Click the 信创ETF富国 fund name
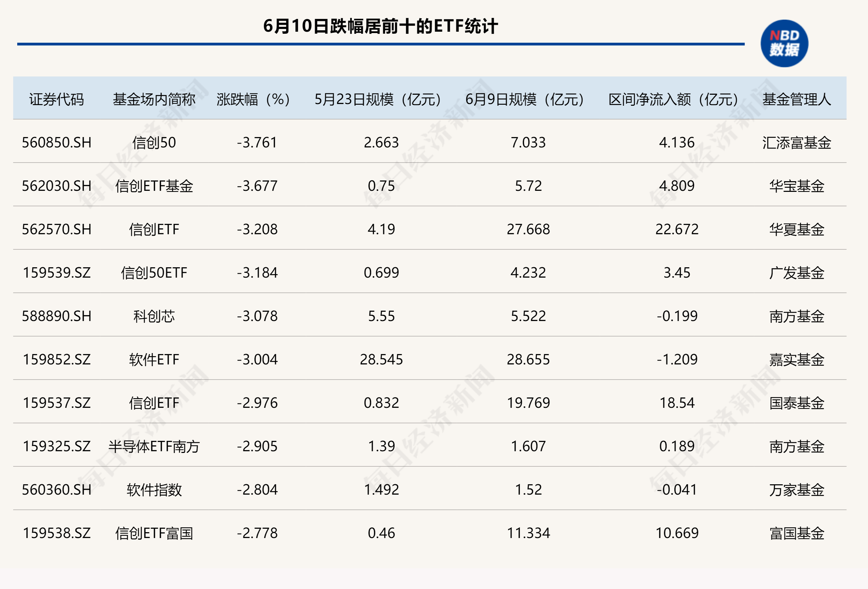The image size is (868, 589). [x=154, y=533]
